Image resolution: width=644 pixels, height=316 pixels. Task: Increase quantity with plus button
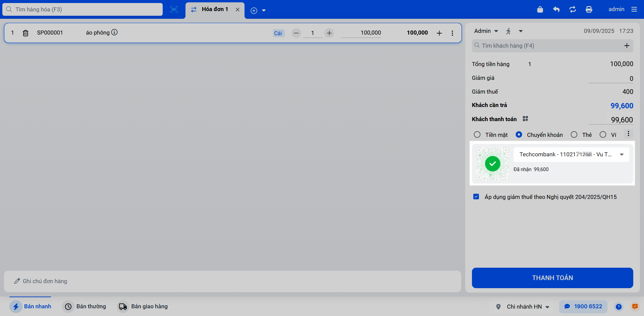(x=329, y=33)
